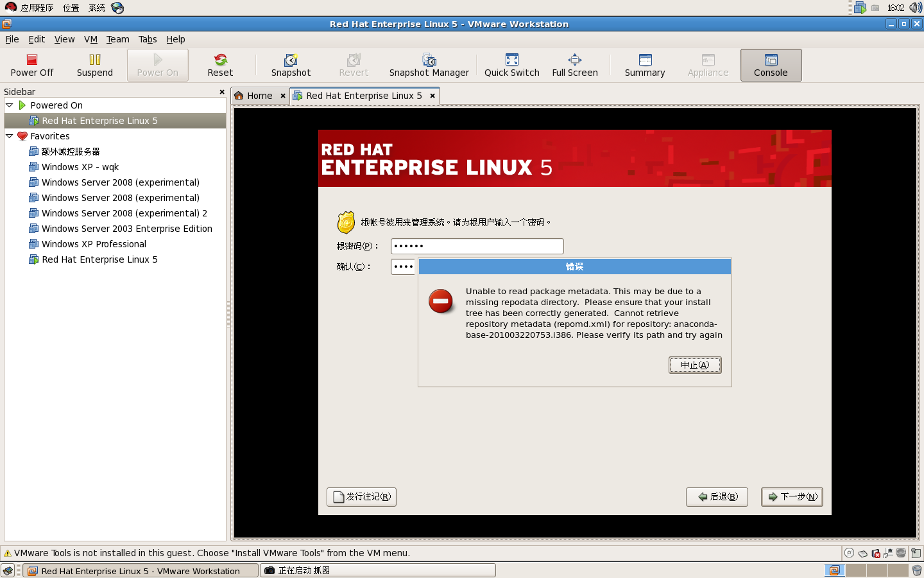Open the trash icon in bottom panel
The width and height of the screenshot is (924, 578).
pyautogui.click(x=917, y=570)
